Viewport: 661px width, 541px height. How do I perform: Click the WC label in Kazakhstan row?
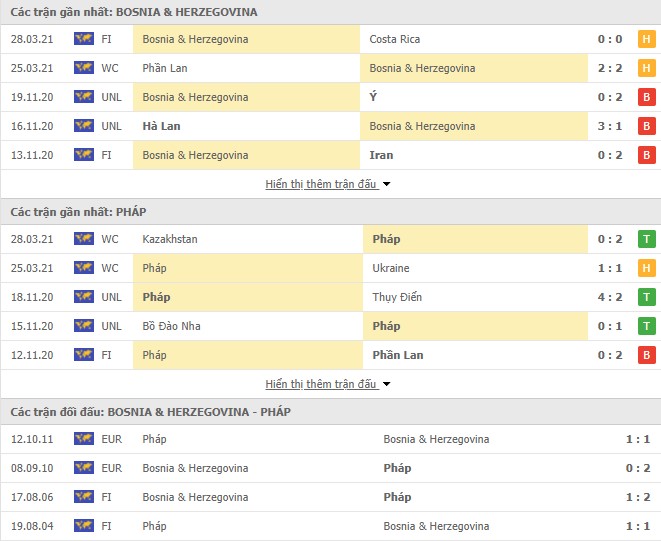point(110,239)
